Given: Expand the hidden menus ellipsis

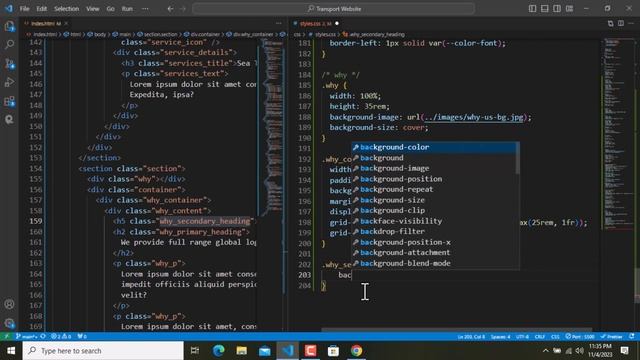Looking at the screenshot, I should pyautogui.click(x=145, y=9).
